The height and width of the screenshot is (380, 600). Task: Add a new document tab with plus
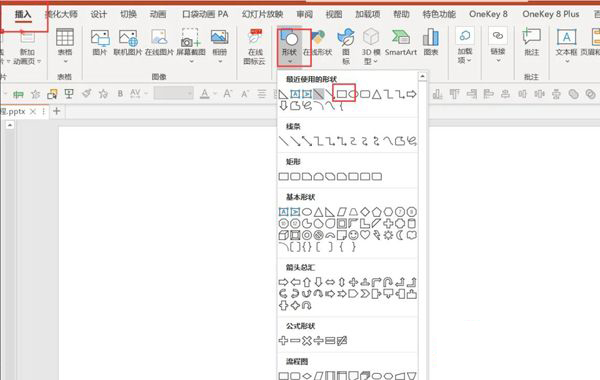57,111
